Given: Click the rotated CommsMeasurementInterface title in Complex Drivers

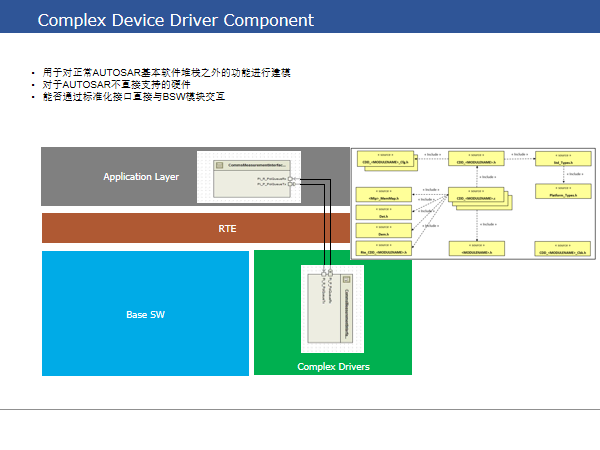Looking at the screenshot, I should pos(346,314).
